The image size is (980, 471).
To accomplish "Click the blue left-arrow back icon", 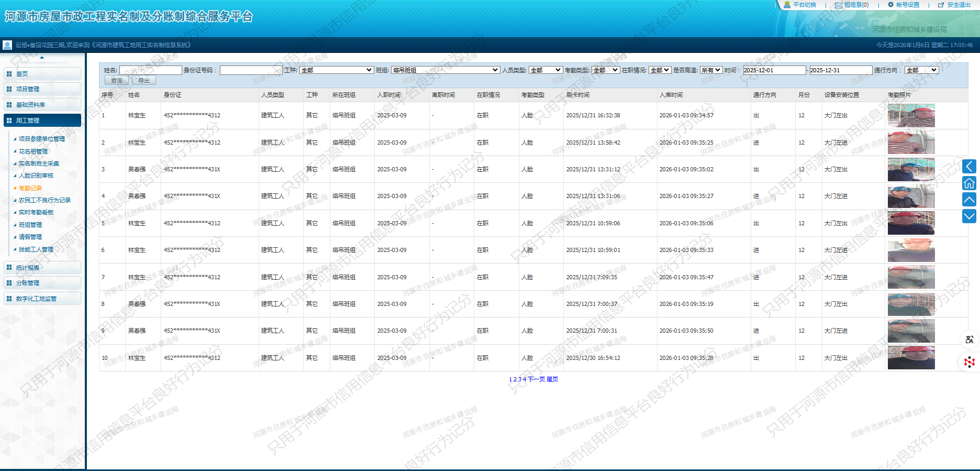I will pos(969,167).
